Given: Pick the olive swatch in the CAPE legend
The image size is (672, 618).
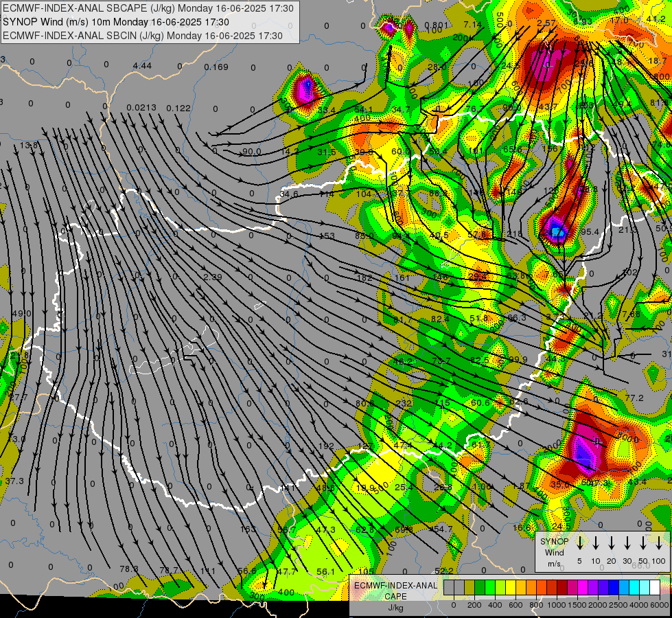Looking at the screenshot, I should tap(470, 588).
